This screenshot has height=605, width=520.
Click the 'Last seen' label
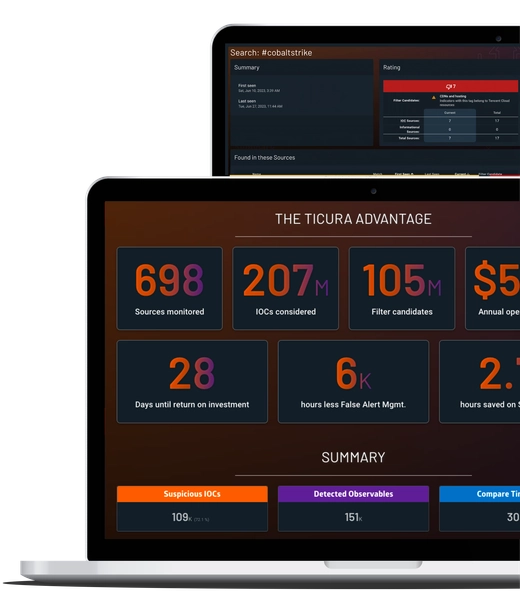click(x=247, y=101)
